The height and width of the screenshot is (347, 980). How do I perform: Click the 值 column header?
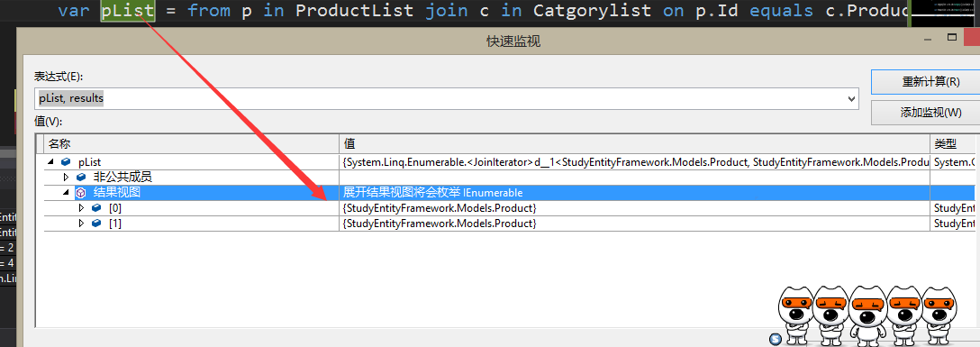(x=634, y=144)
